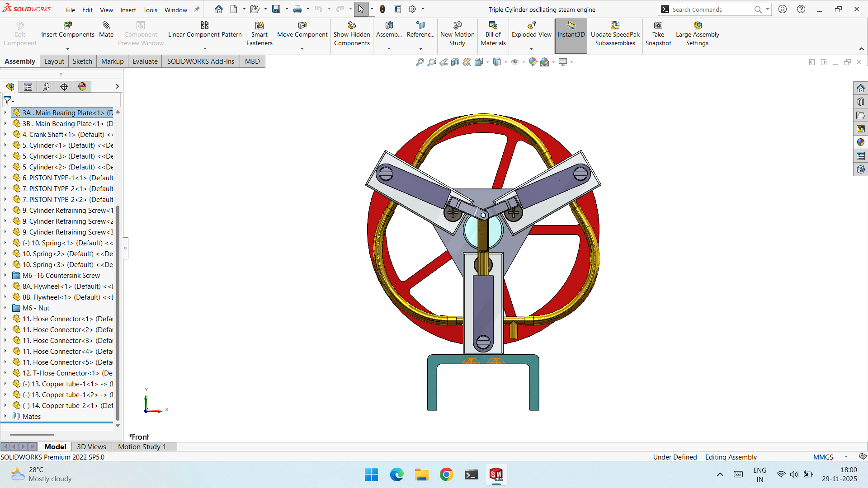Activate the Section View icon

pyautogui.click(x=455, y=62)
